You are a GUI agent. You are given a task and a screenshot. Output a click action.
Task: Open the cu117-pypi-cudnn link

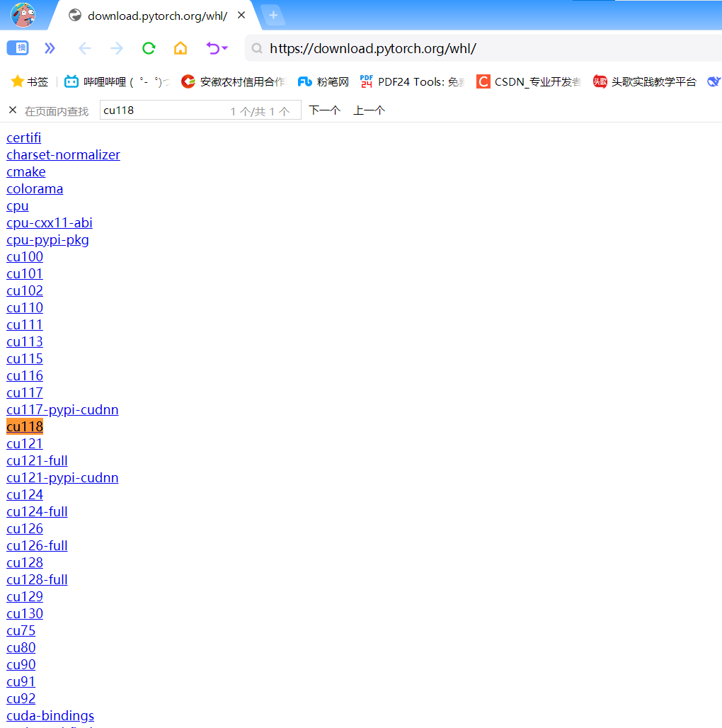coord(62,409)
